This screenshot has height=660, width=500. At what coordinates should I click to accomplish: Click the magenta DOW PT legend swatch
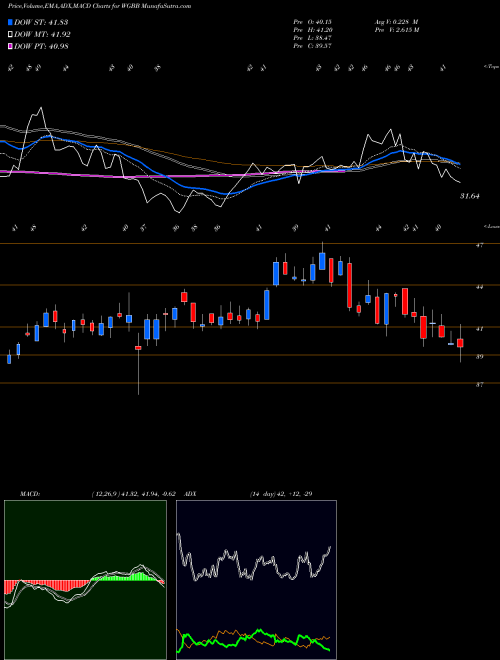tap(11, 46)
